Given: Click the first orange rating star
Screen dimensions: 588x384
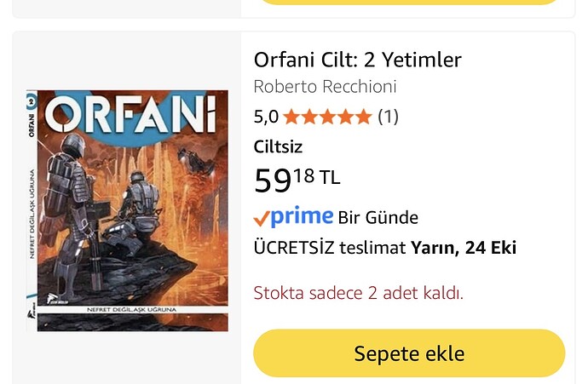Looking at the screenshot, I should pyautogui.click(x=291, y=117).
